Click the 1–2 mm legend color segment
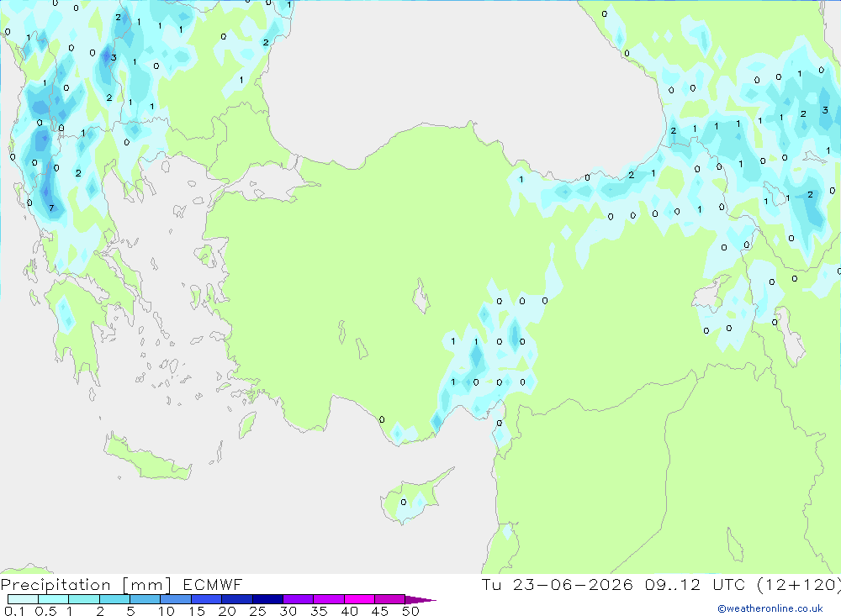 click(x=83, y=599)
